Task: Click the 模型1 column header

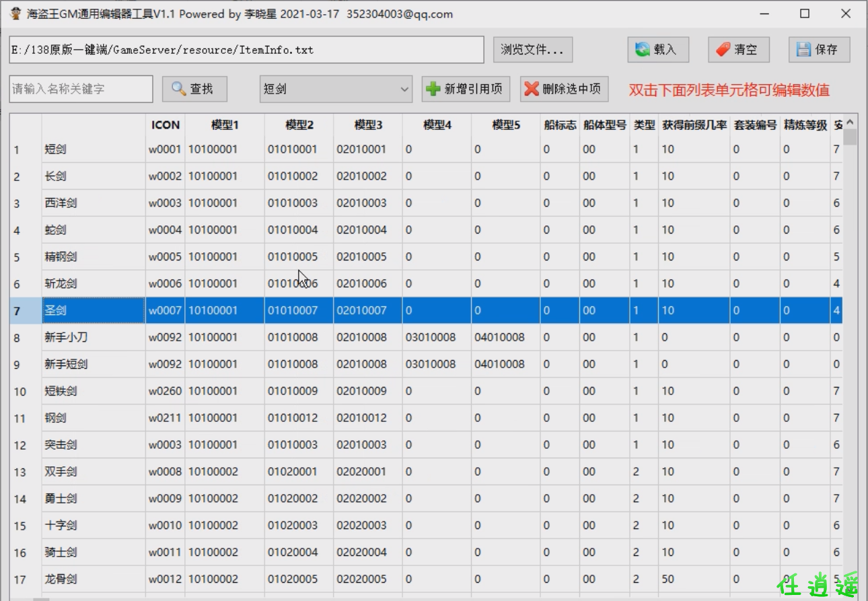Action: point(225,125)
